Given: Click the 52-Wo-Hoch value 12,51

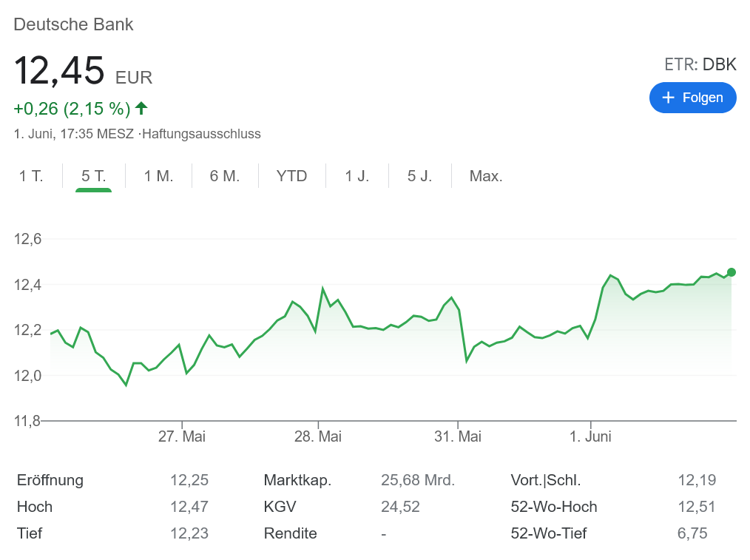Looking at the screenshot, I should [696, 507].
